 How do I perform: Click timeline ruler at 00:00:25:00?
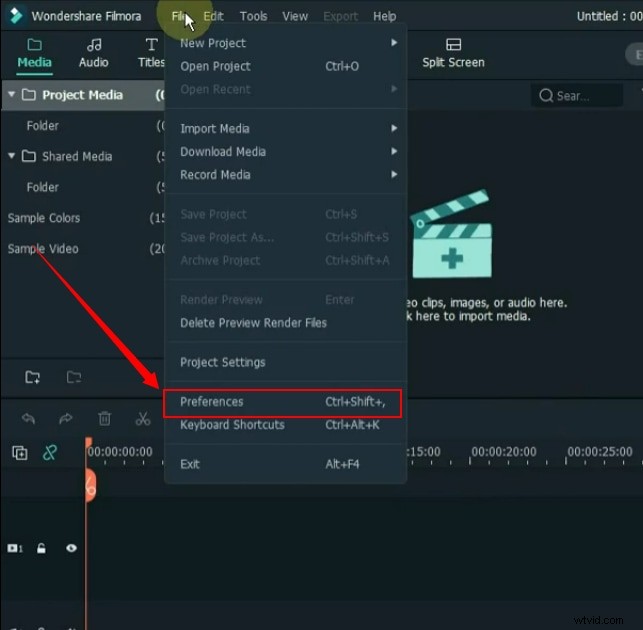click(x=600, y=452)
